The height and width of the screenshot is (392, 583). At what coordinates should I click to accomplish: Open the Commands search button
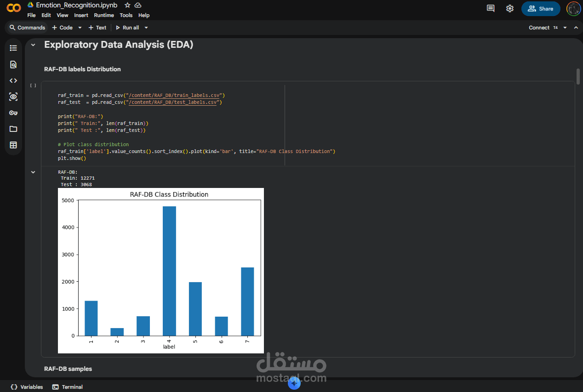(28, 28)
